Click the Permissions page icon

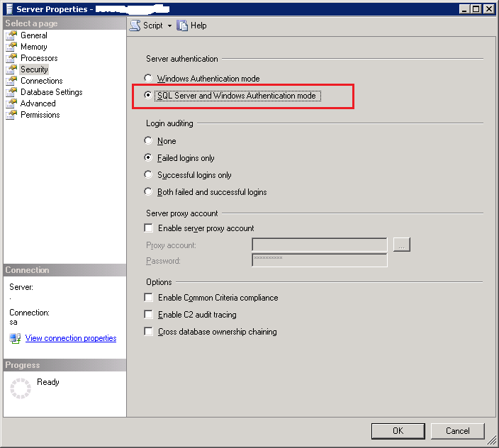pyautogui.click(x=11, y=115)
